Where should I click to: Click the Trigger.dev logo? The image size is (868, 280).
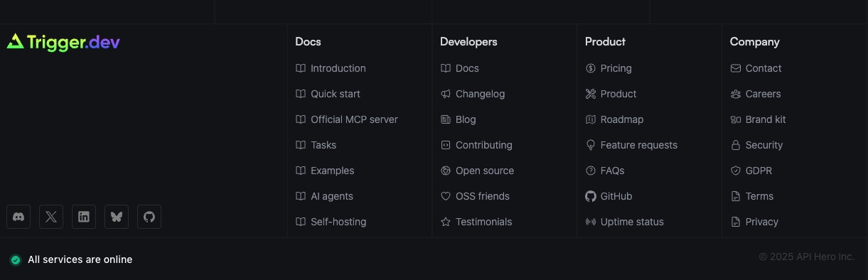coord(63,43)
